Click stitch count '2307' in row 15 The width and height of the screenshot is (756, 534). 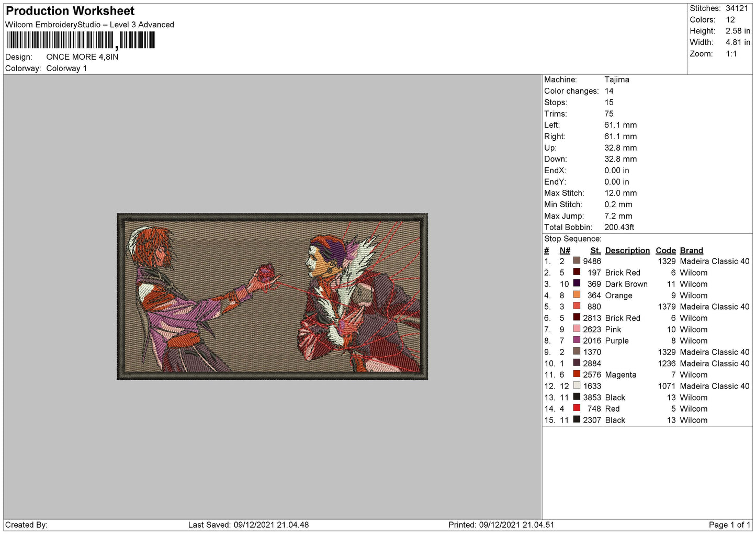pyautogui.click(x=592, y=420)
